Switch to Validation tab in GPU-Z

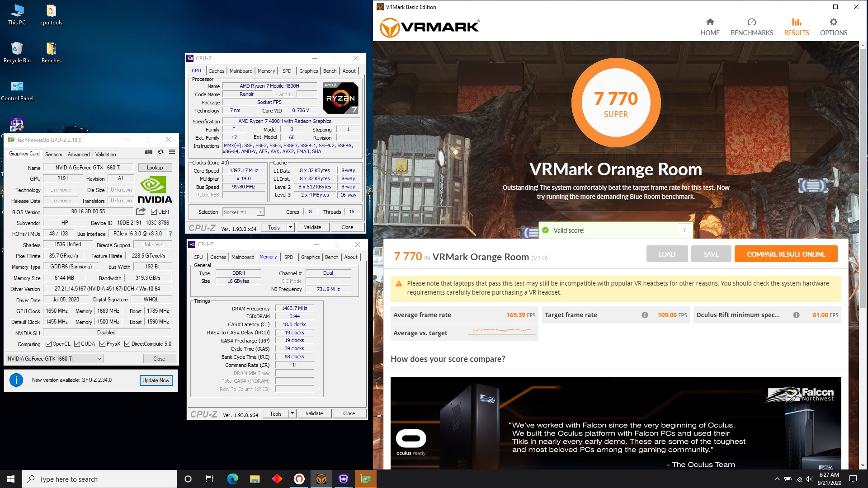[x=106, y=155]
